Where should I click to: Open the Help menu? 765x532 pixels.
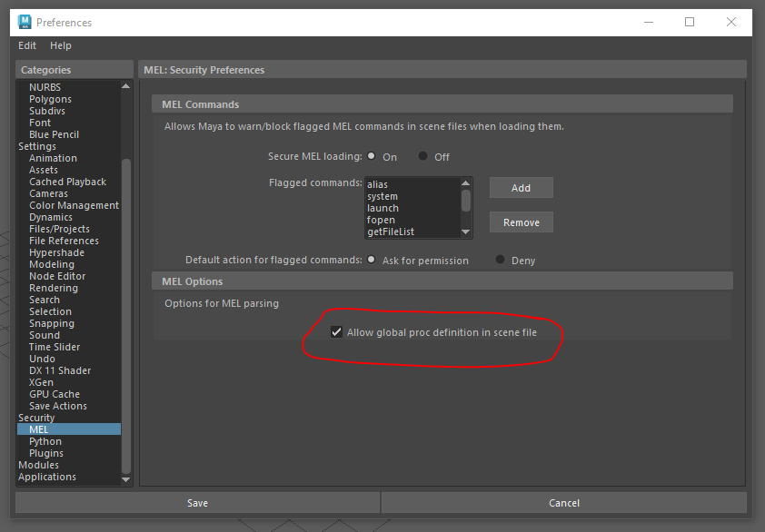tap(60, 44)
